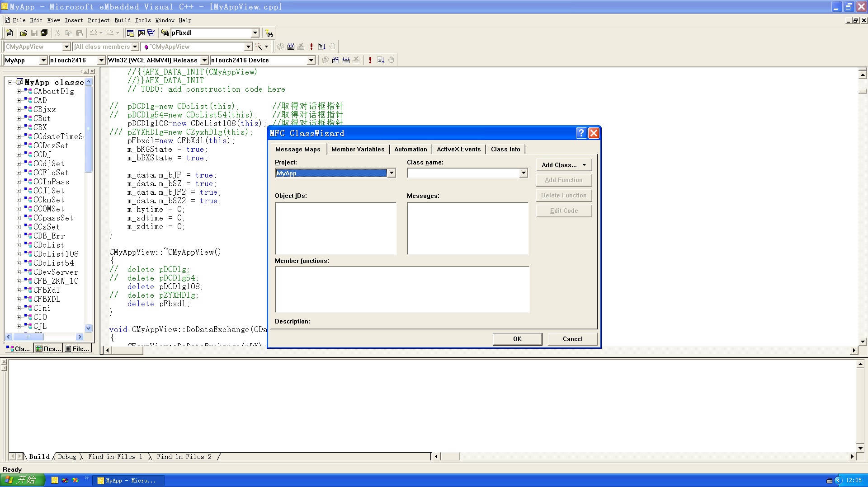Open the MyApp active project dropdown

[x=43, y=60]
